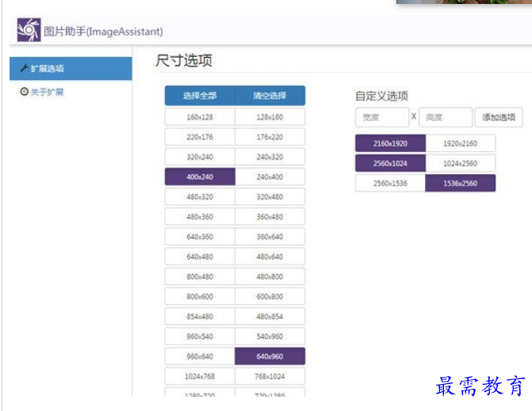The image size is (532, 411).
Task: Focus the 高度 height input field
Action: (445, 117)
